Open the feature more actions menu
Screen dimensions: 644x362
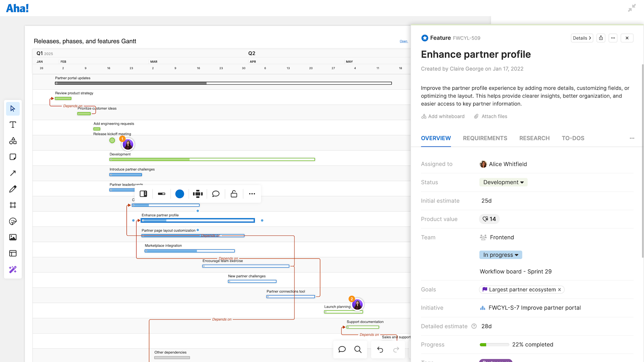click(x=613, y=38)
